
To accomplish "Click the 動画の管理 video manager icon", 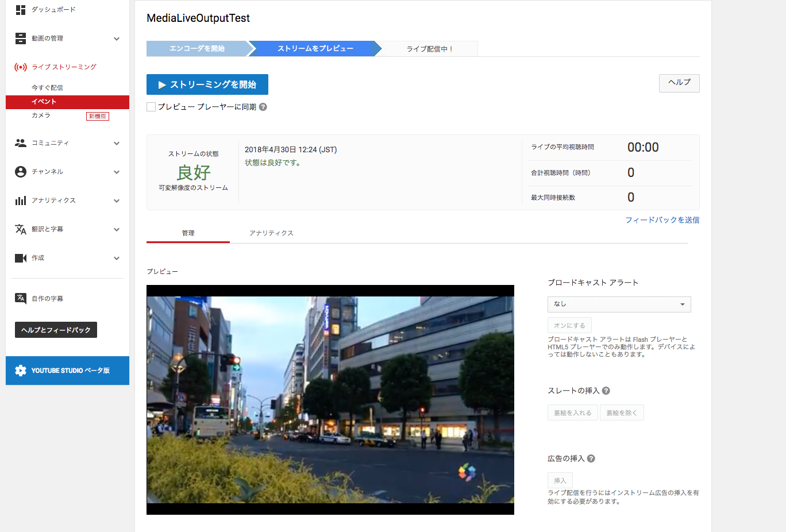I will point(21,38).
